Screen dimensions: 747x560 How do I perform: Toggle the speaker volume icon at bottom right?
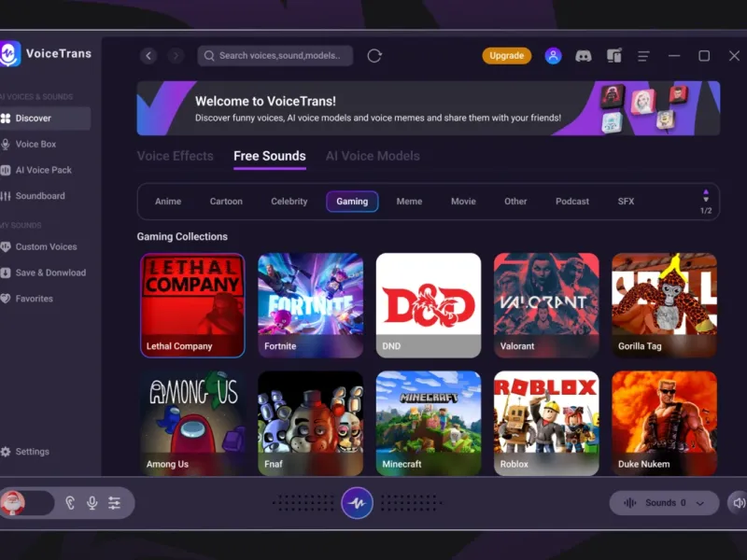739,503
